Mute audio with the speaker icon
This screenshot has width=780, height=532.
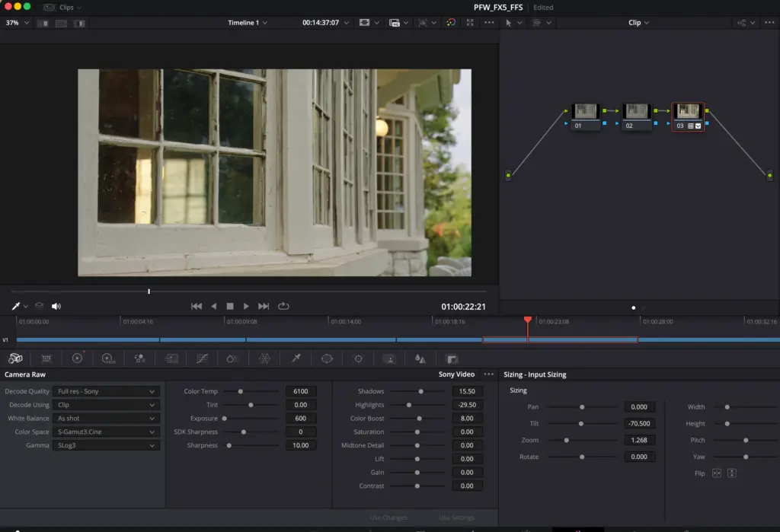[56, 306]
